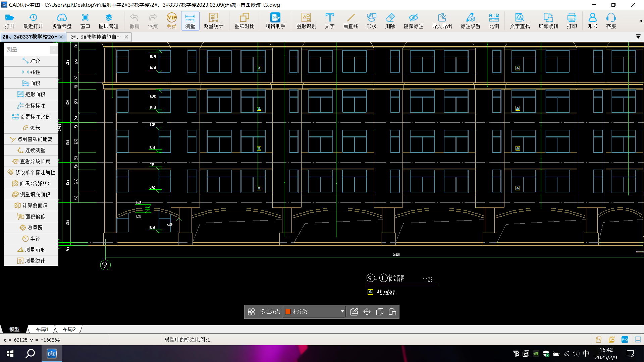The image size is (644, 362).
Task: Open 快看云盘 cloud drive
Action: coord(62,21)
